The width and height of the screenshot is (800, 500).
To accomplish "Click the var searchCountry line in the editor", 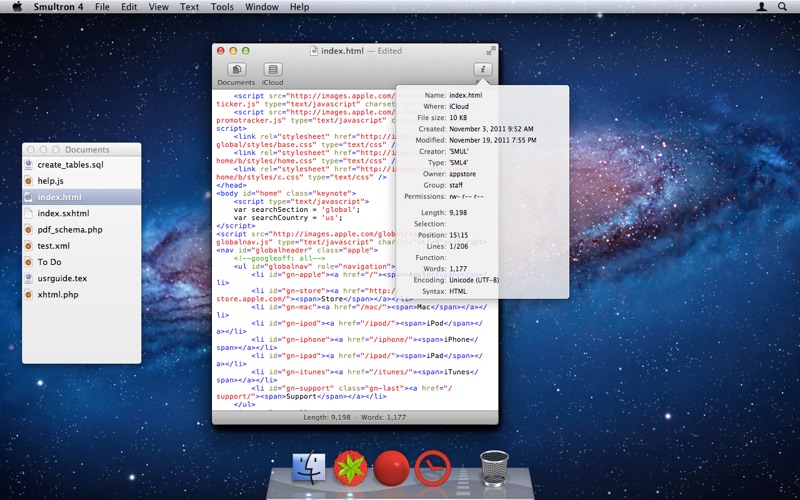I will 288,218.
